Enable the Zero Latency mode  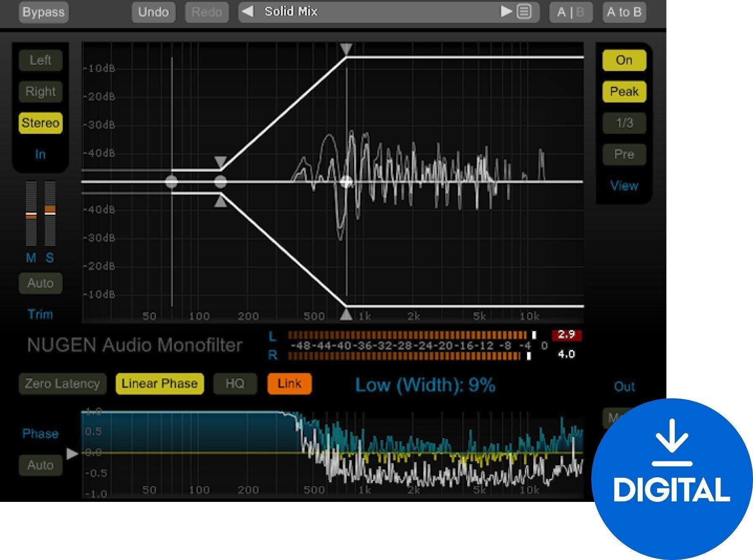[62, 384]
